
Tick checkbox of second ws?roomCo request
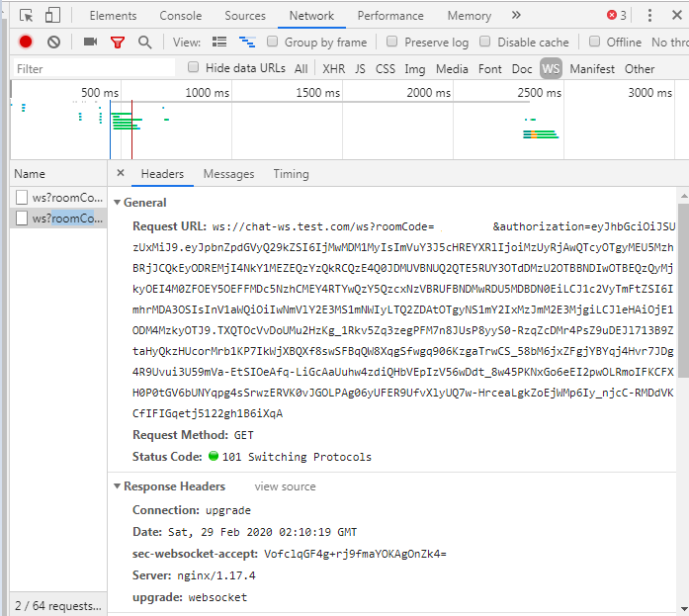pyautogui.click(x=22, y=218)
